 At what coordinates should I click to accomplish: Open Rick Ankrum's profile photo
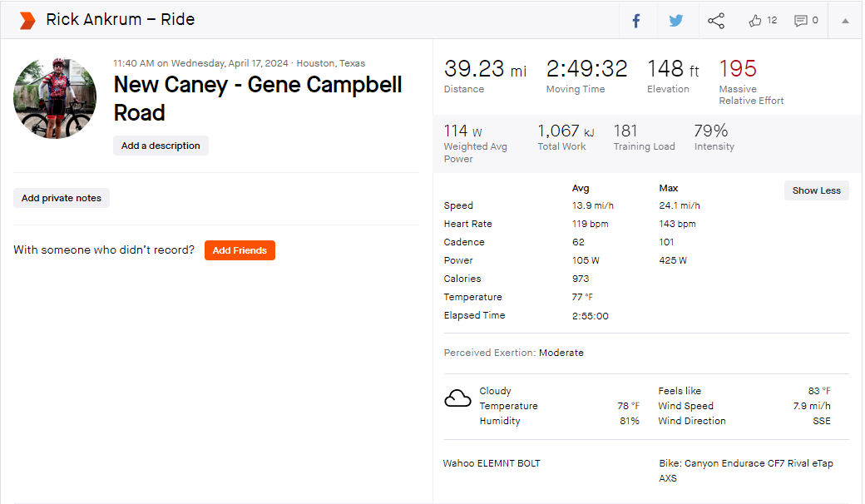click(55, 98)
